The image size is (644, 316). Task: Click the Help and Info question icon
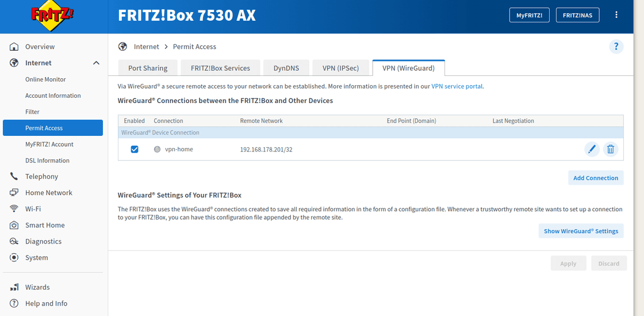tap(14, 303)
